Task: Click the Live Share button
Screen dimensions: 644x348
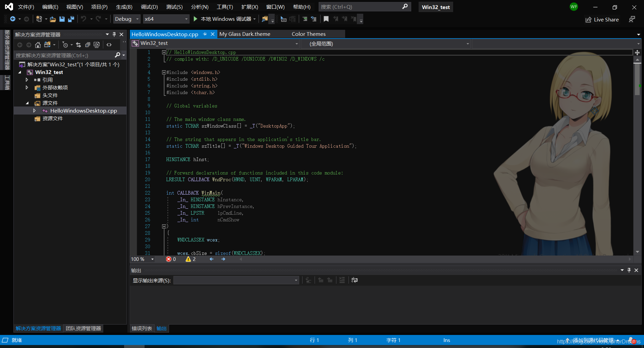Action: (602, 20)
